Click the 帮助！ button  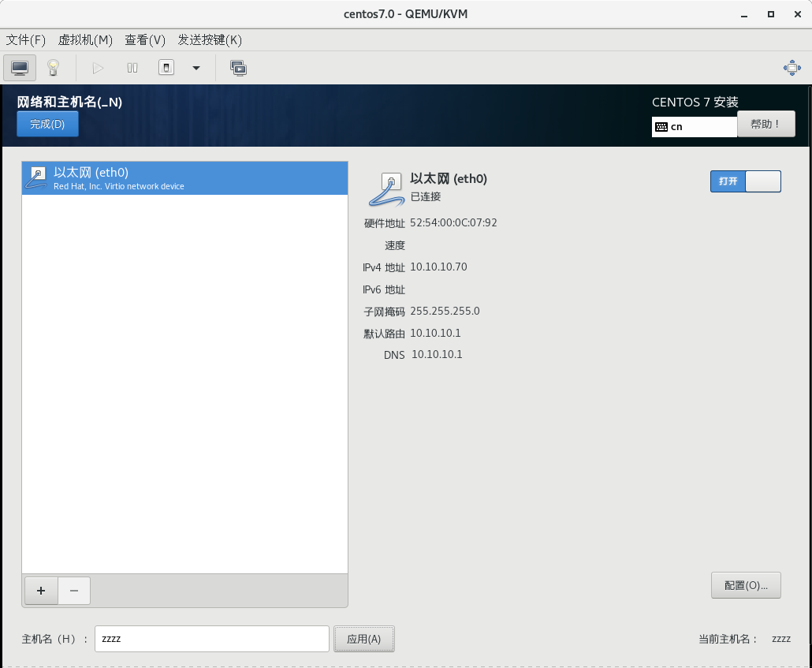pos(766,124)
